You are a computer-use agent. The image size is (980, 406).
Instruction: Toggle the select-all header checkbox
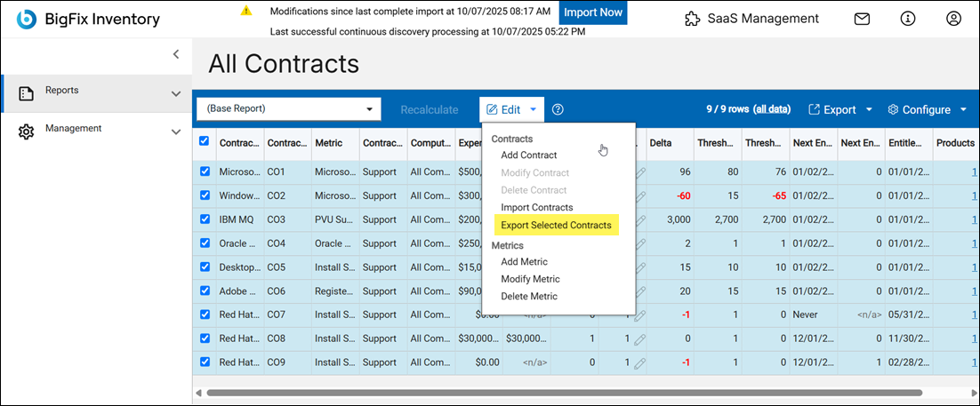click(x=205, y=141)
